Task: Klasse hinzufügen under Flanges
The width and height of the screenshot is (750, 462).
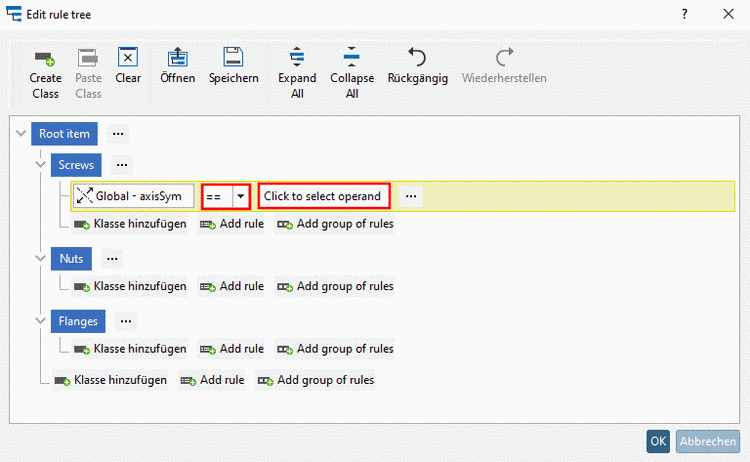Action: (x=130, y=349)
